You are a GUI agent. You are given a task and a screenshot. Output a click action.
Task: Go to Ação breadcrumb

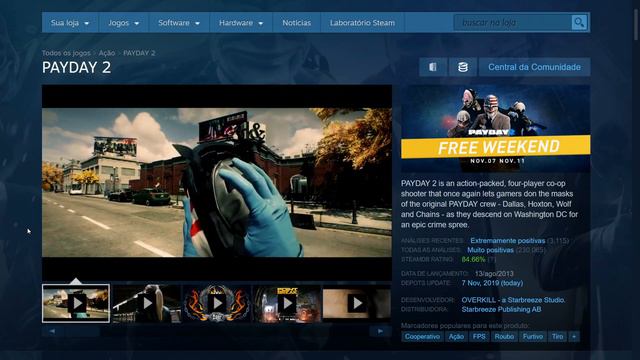click(107, 53)
